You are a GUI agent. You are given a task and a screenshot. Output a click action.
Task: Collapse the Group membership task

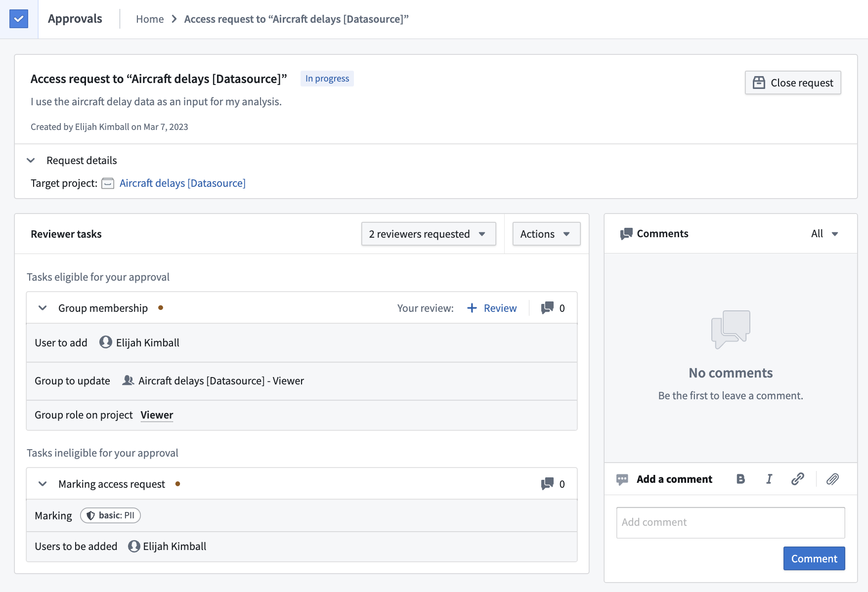(43, 308)
